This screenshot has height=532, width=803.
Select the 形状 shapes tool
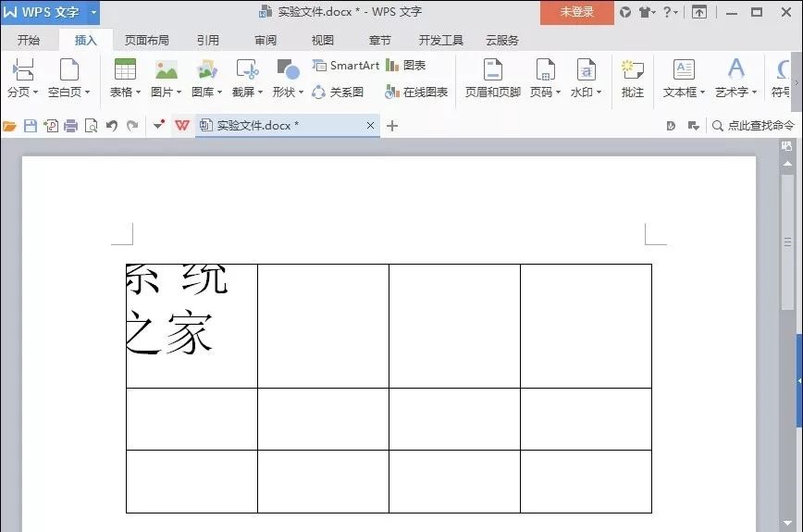point(288,78)
